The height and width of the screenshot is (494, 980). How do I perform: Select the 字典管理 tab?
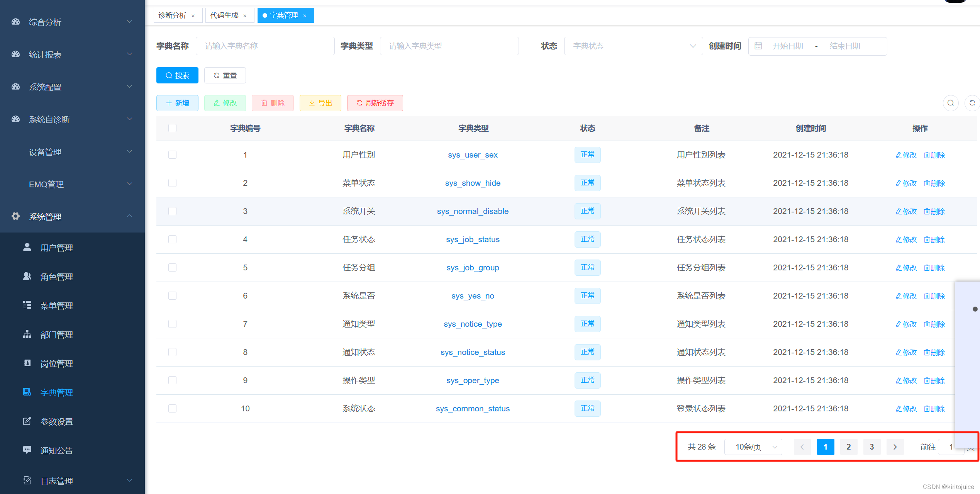tap(285, 15)
